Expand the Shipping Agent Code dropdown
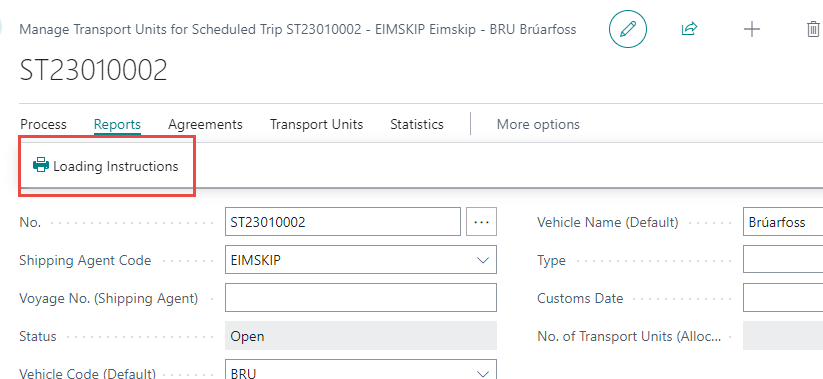This screenshot has height=379, width=823. tap(482, 260)
